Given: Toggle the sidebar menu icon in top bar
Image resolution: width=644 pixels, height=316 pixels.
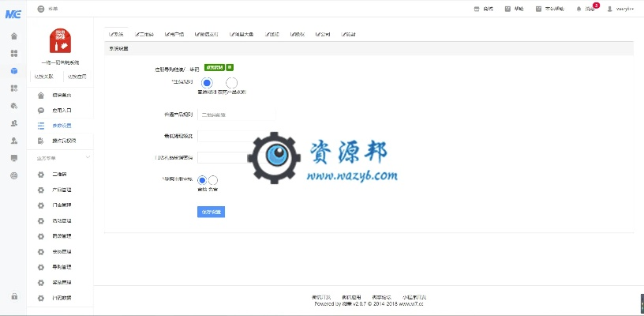Looking at the screenshot, I should click(41, 9).
